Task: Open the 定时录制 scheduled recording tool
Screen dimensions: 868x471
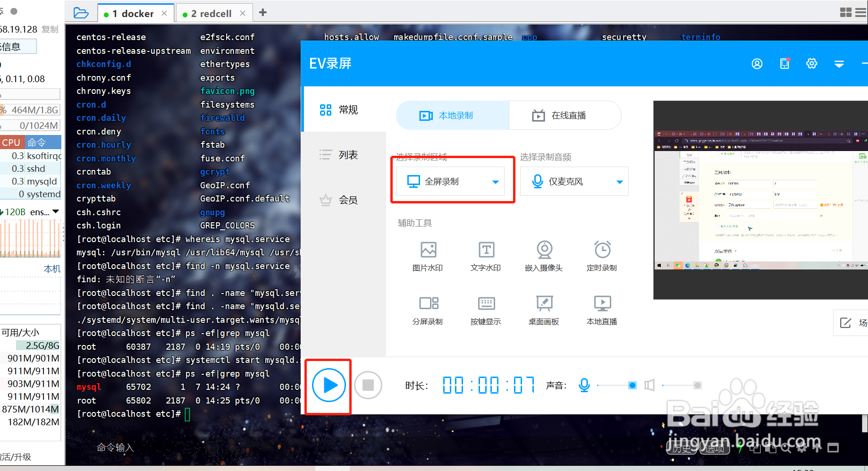Action: [x=602, y=256]
